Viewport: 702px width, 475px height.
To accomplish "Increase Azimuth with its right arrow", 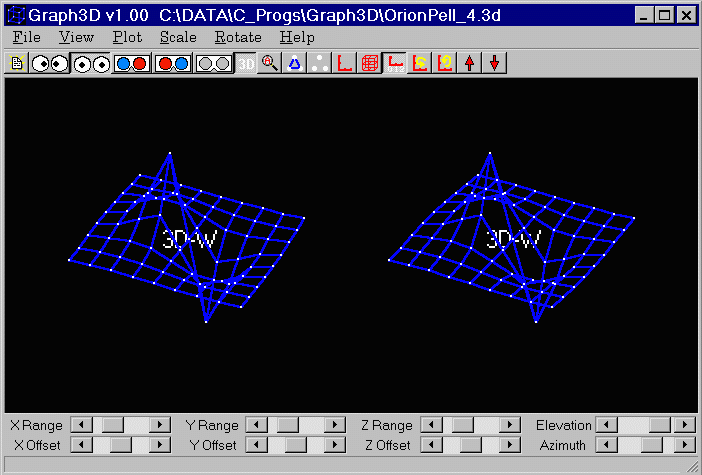I will tap(685, 445).
